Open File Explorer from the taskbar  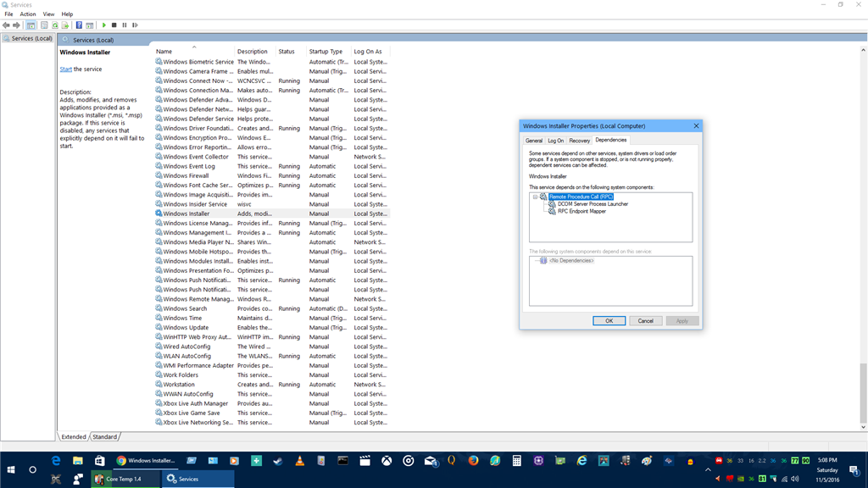coord(77,460)
